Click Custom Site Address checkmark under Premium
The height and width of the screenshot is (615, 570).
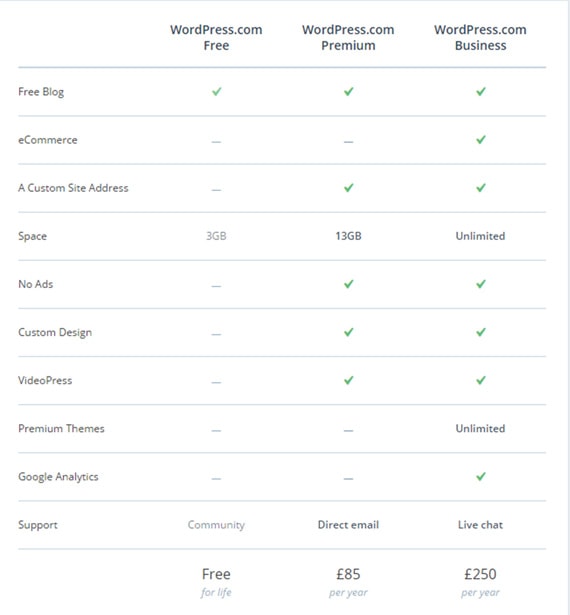click(348, 188)
